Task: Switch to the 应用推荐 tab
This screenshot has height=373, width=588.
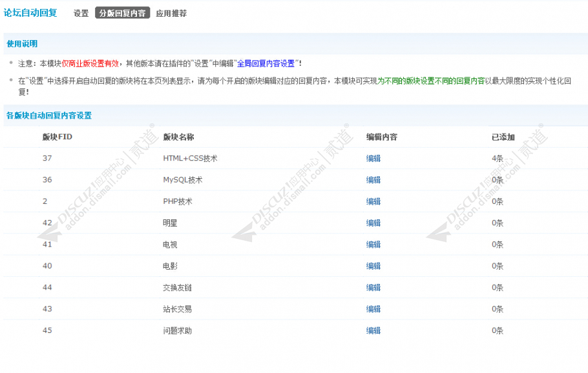Action: point(171,13)
